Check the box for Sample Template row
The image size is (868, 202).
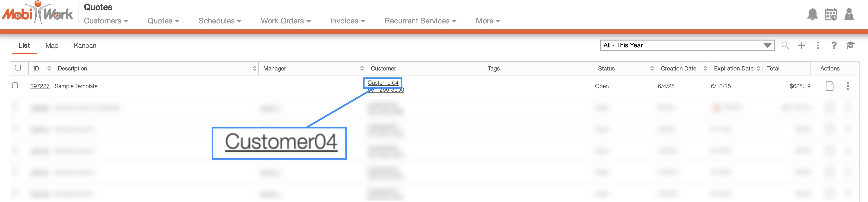(15, 85)
